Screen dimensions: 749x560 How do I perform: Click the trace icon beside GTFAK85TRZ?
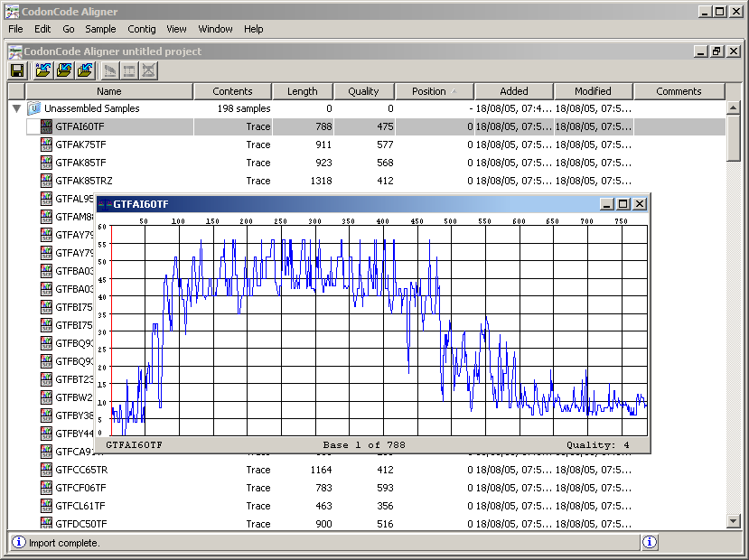pyautogui.click(x=46, y=181)
